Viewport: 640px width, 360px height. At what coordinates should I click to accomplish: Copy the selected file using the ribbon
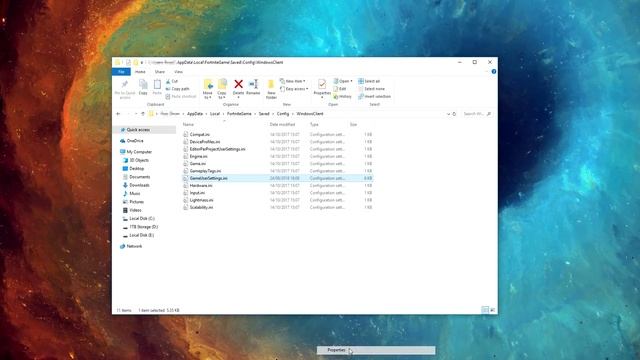click(143, 87)
